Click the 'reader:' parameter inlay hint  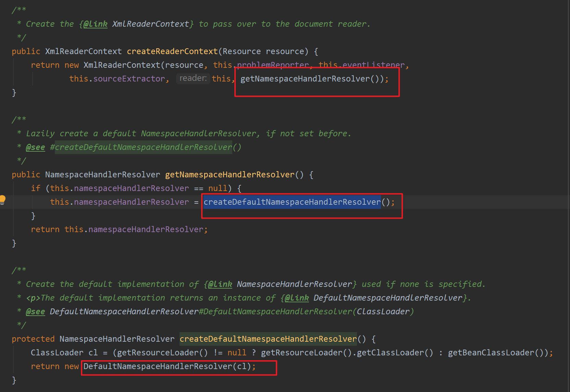(x=193, y=78)
